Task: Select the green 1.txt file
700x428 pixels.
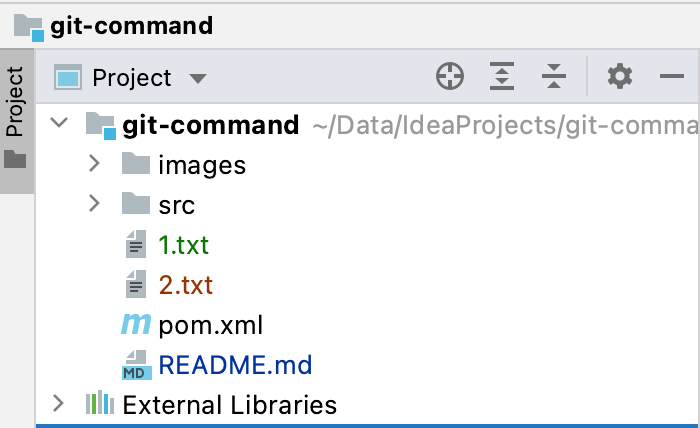Action: click(x=183, y=245)
